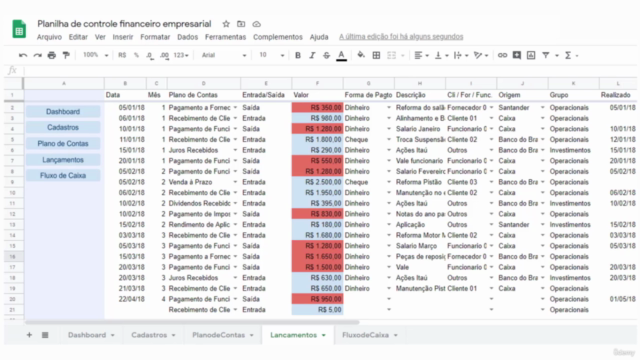The image size is (640, 360).
Task: Toggle strikethrough formatting
Action: coord(327,55)
